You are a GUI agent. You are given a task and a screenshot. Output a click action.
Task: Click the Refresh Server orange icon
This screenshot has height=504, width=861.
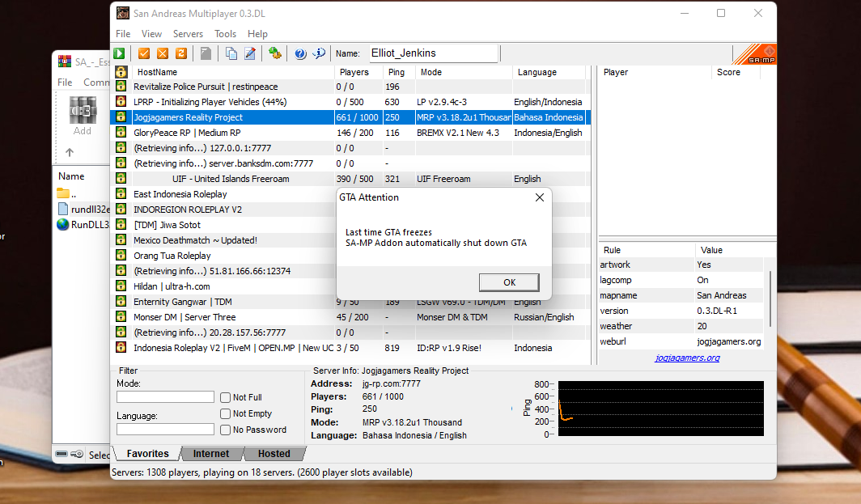coord(181,53)
